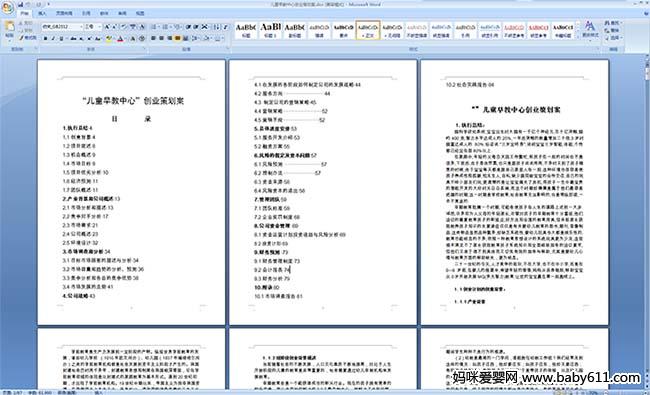Click the Change Styles icon
The image size is (650, 395).
point(589,29)
